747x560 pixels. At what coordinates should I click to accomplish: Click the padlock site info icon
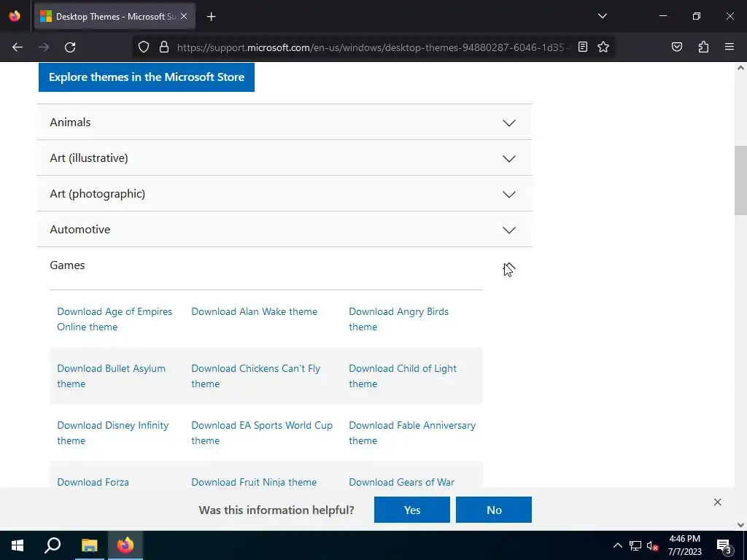pyautogui.click(x=164, y=47)
